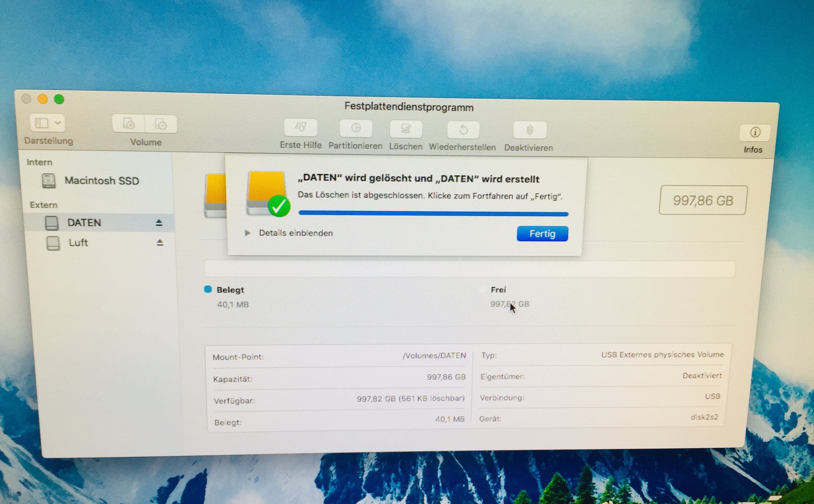Viewport: 814px width, 504px height.
Task: Click the Erste Hilfe toolbar icon
Action: pyautogui.click(x=301, y=128)
